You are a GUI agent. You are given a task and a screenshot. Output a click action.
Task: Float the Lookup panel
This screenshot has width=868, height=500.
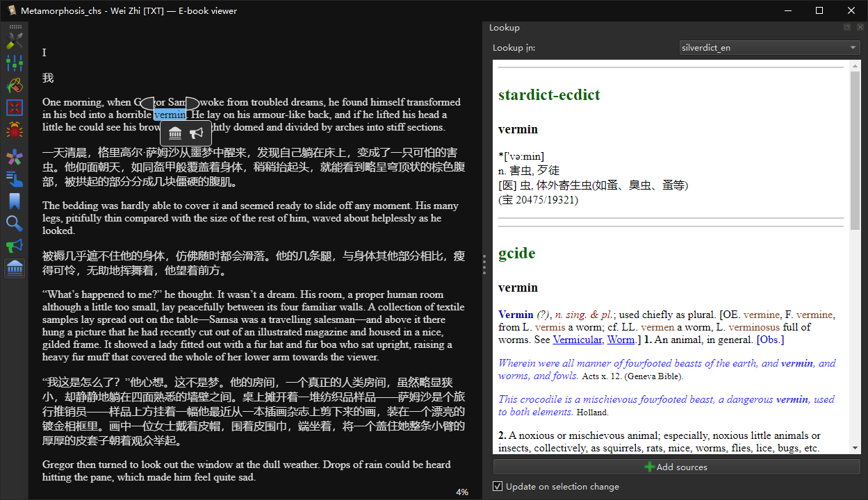click(x=847, y=27)
